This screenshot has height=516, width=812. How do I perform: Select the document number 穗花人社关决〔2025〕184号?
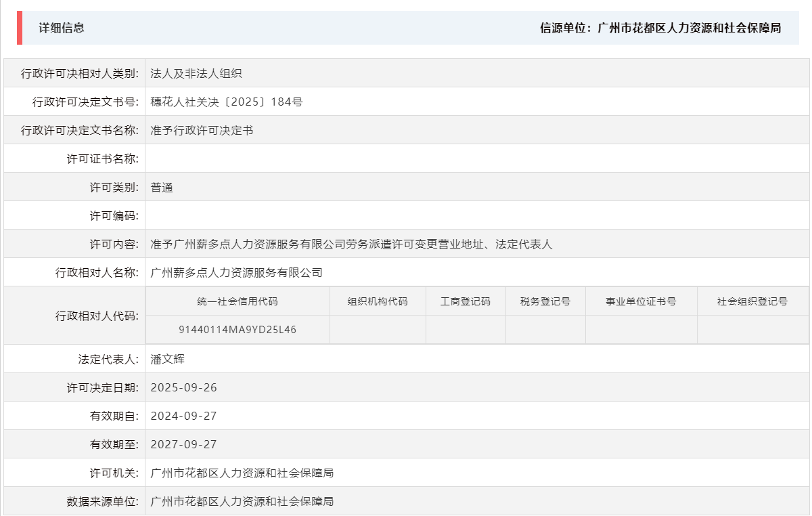[224, 102]
